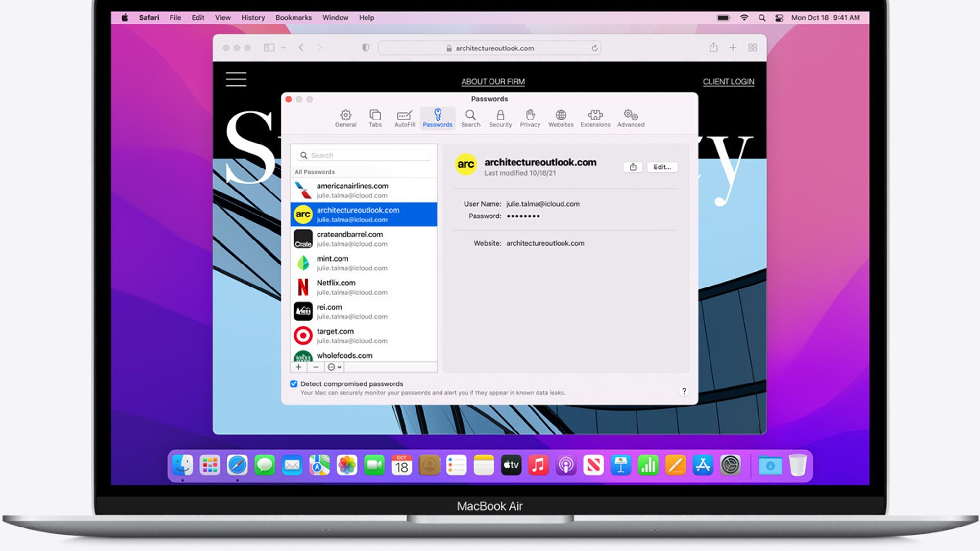Open the Bookmarks menu

click(294, 17)
